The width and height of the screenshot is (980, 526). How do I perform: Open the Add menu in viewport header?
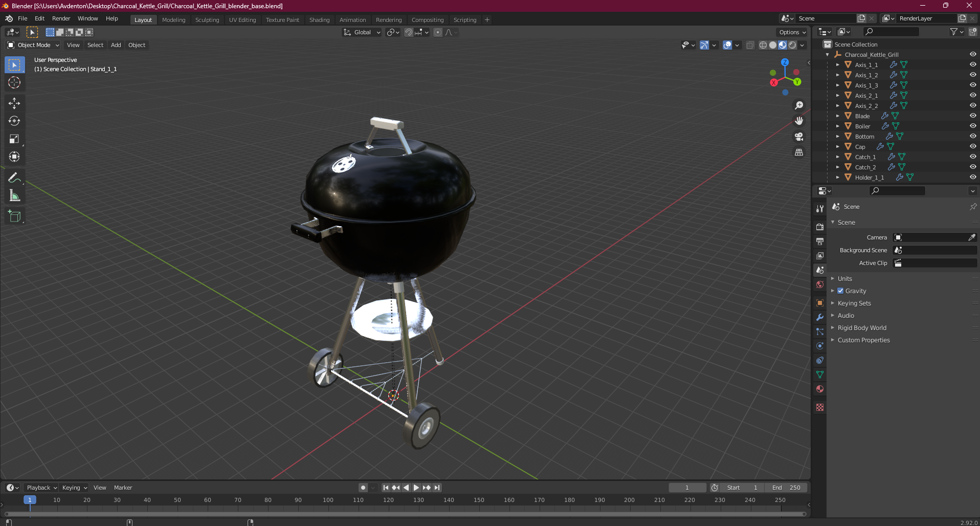(116, 45)
